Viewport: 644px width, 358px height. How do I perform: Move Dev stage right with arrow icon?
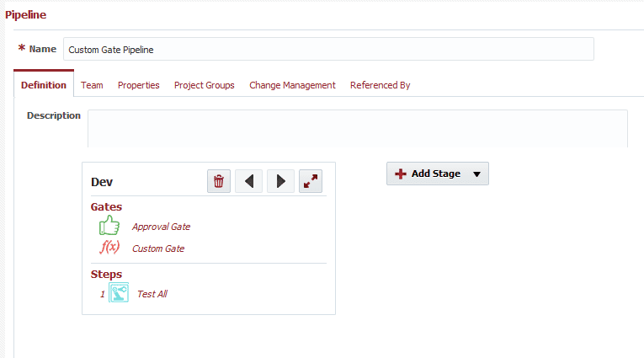280,181
